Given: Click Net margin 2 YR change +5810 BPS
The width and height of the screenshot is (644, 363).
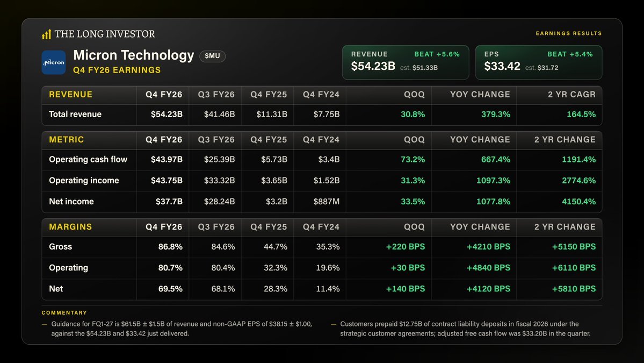Looking at the screenshot, I should tap(574, 289).
